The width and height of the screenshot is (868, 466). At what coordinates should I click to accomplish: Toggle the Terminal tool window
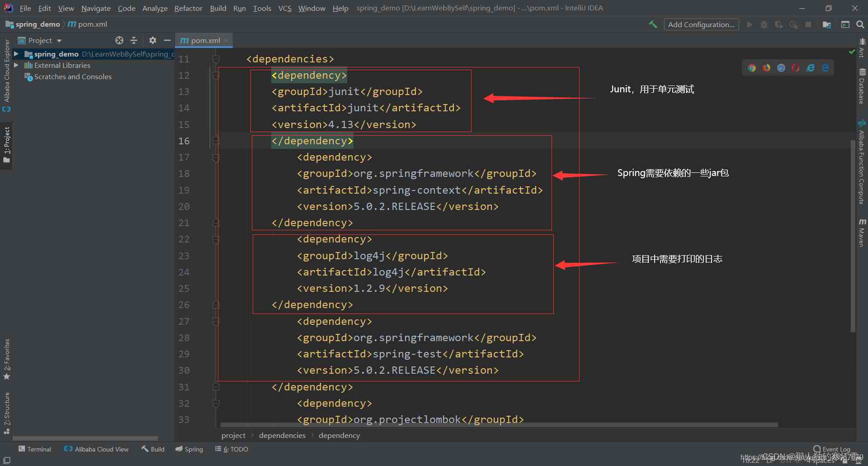coord(35,449)
